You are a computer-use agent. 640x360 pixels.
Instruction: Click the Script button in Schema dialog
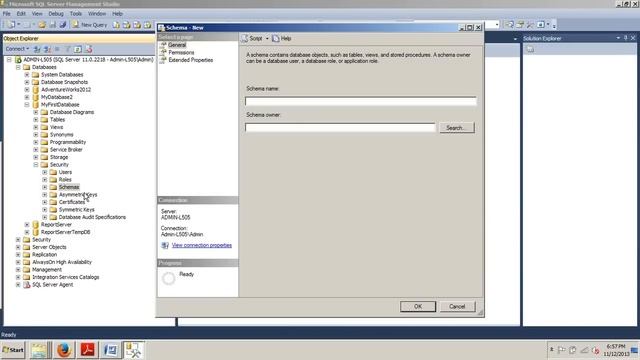252,38
